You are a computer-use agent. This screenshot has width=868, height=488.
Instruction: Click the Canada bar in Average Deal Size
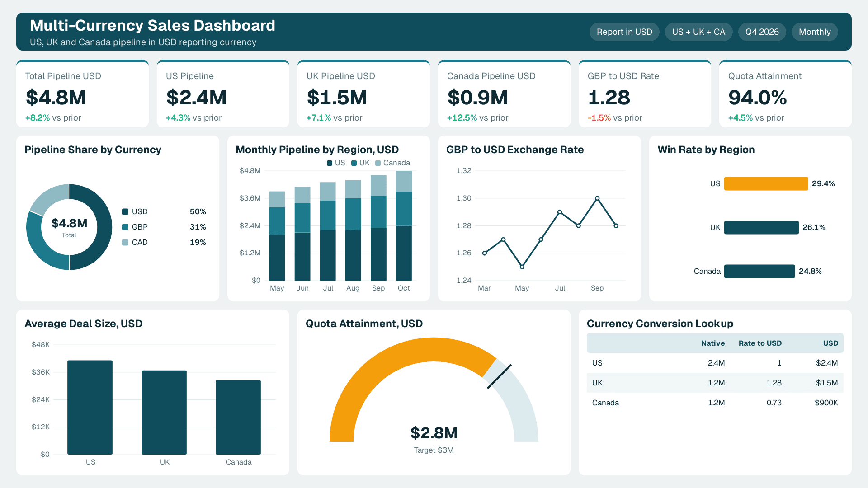tap(238, 417)
